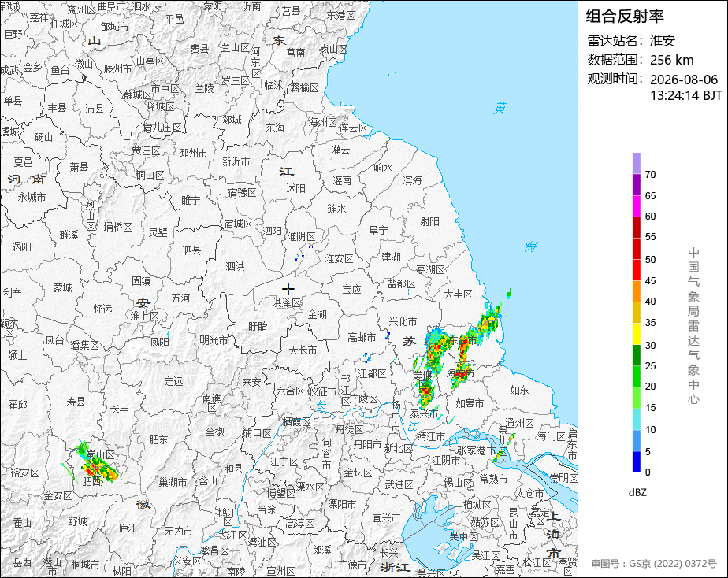Click the observation time 13:24:14 BJT
This screenshot has width=728, height=578.
[x=685, y=95]
